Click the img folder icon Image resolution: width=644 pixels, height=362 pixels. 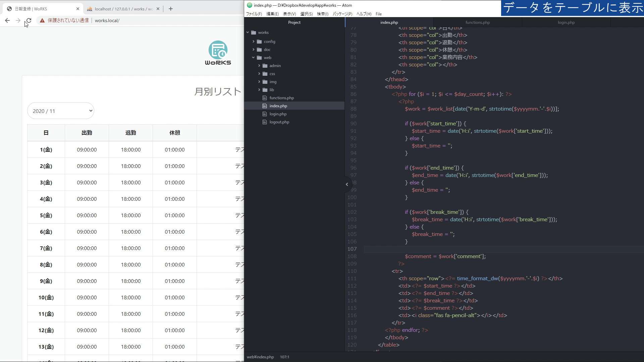click(x=265, y=82)
